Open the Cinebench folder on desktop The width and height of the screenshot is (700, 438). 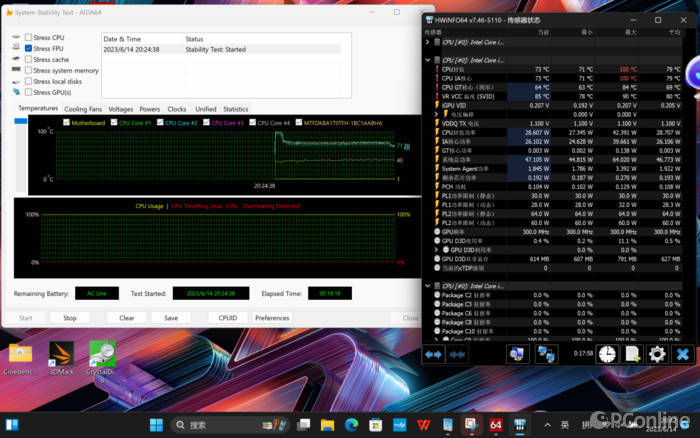[20, 359]
